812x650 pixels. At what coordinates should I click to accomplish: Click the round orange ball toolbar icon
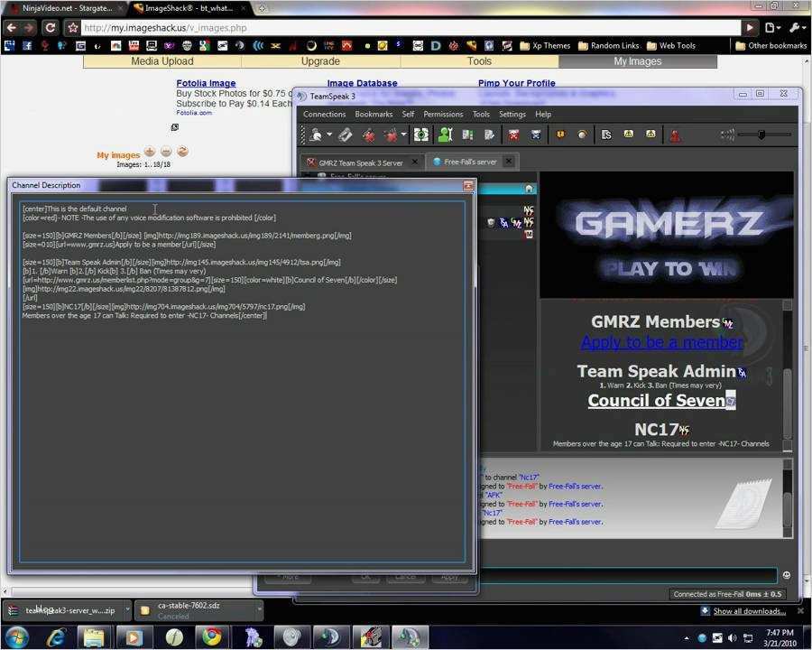coord(583,135)
